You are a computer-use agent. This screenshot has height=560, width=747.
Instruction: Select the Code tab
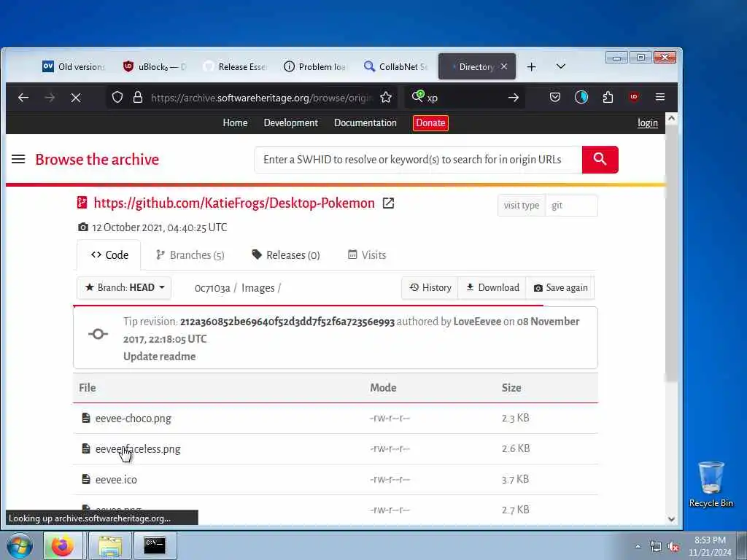click(109, 254)
